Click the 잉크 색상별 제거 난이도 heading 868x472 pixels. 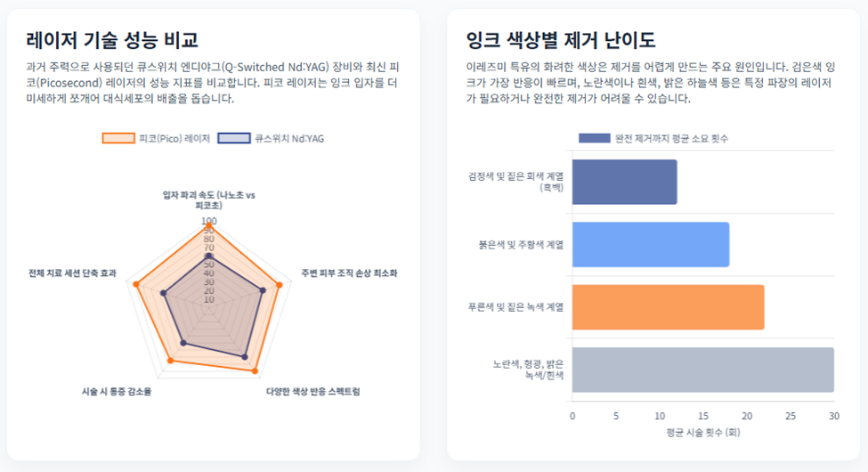coord(561,40)
